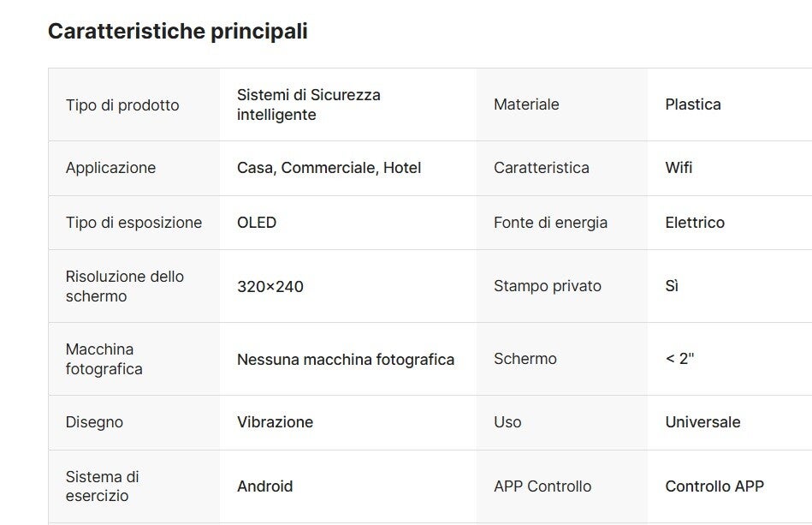Select the "Tipo di esposizione" label
812x525 pixels.
133,223
